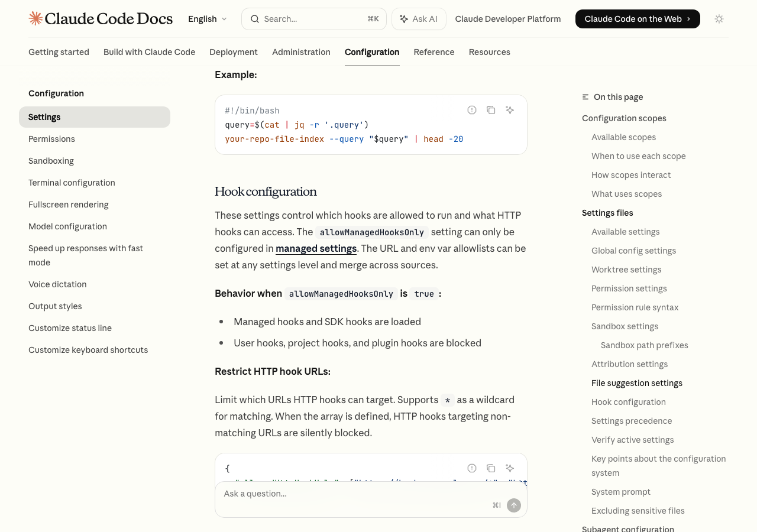757x532 pixels.
Task: Click the Claude Code Docs logo
Action: (x=101, y=19)
